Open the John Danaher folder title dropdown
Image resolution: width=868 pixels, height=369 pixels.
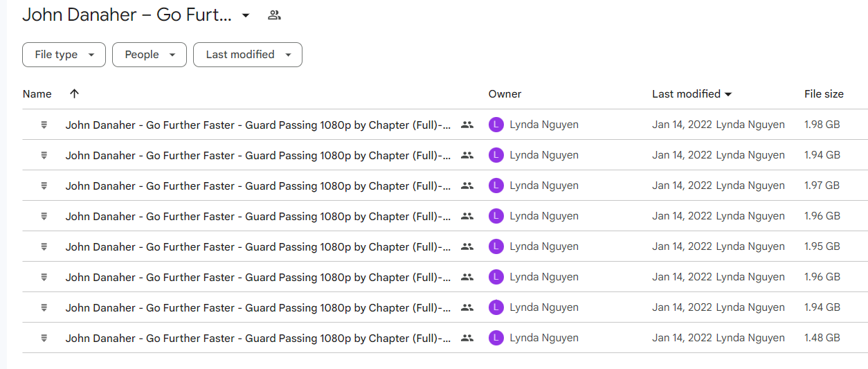click(246, 15)
